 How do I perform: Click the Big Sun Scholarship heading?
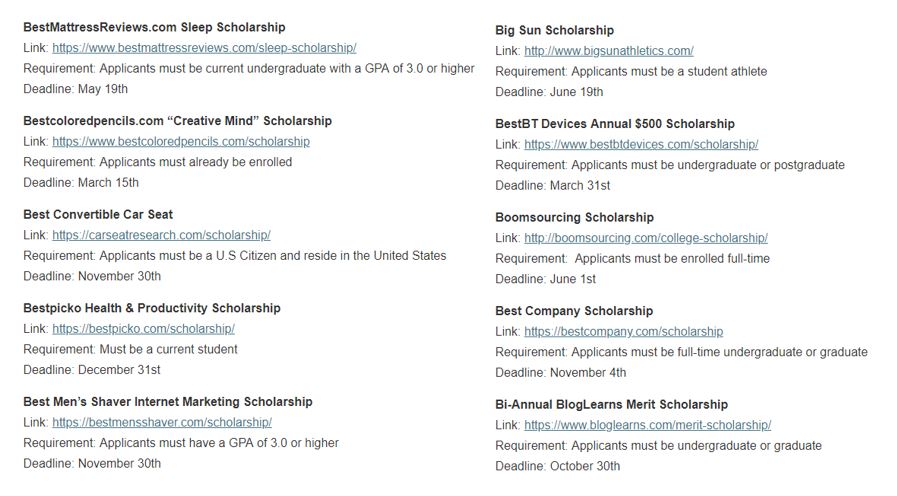tap(554, 30)
